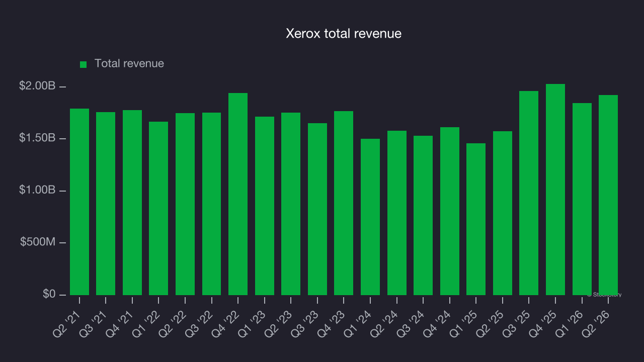Click the $1.50B y-axis label
Screen dimensions: 644x362
[x=37, y=138]
